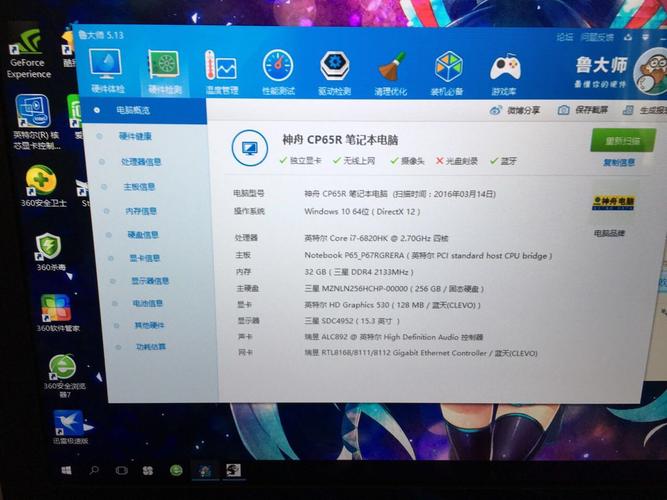667x500 pixels.
Task: Click the ALC892 sound card value
Action: tap(393, 337)
